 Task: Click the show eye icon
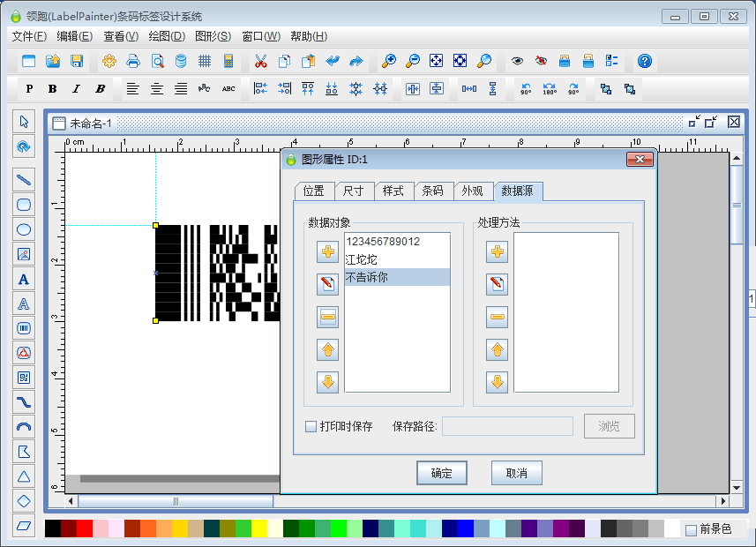tap(517, 61)
